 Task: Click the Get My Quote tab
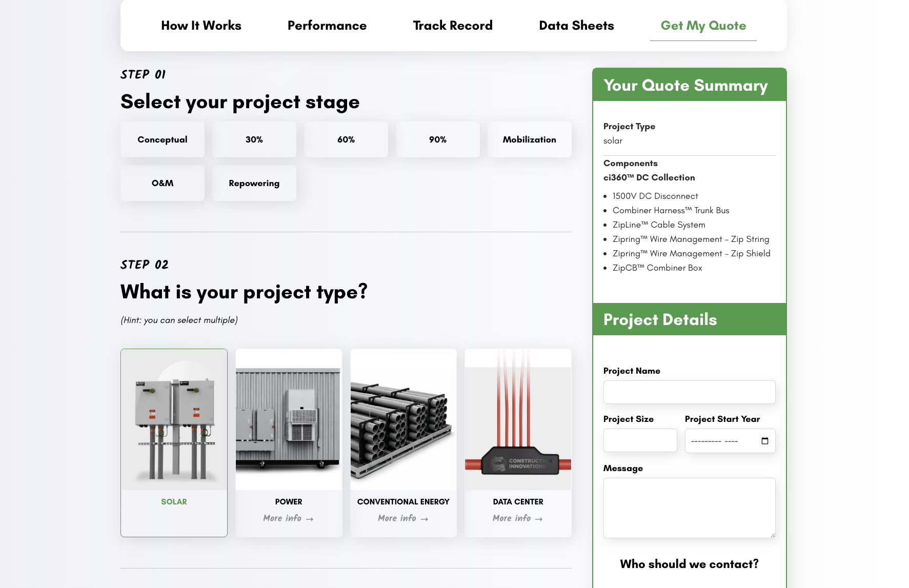(703, 26)
